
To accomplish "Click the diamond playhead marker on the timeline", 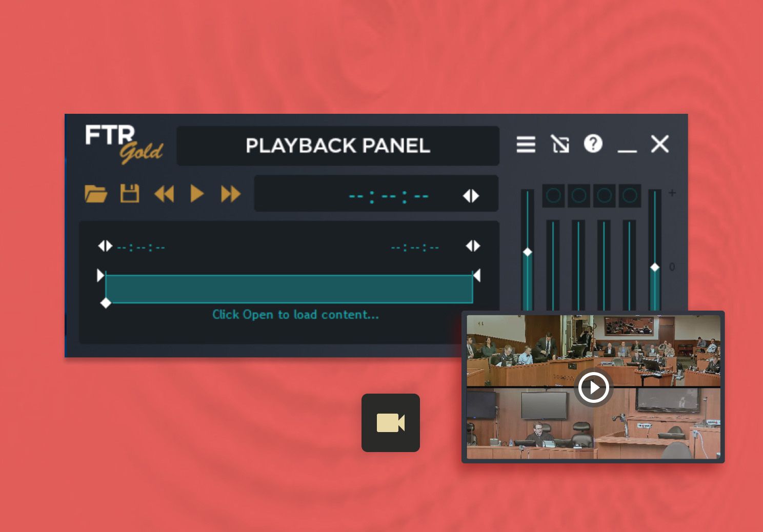I will pos(106,303).
